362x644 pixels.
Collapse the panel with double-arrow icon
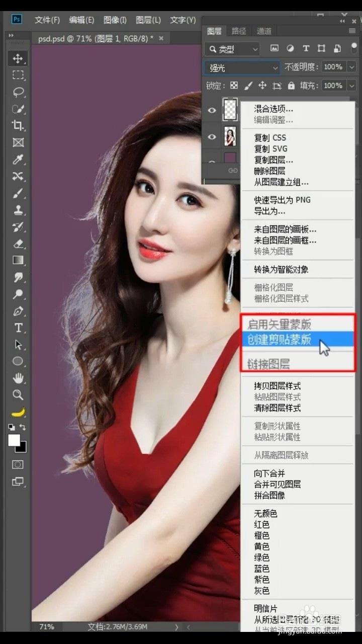click(343, 21)
